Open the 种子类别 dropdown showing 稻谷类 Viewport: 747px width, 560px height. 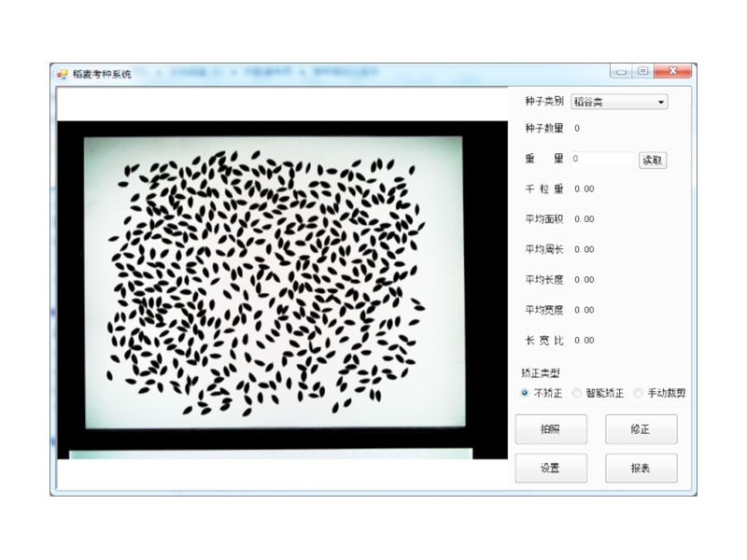[619, 102]
